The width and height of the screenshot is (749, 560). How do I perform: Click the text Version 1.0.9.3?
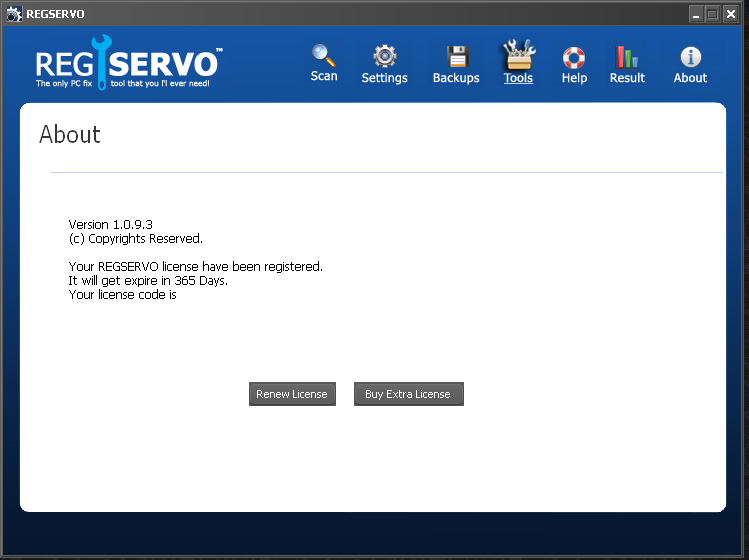tap(111, 225)
